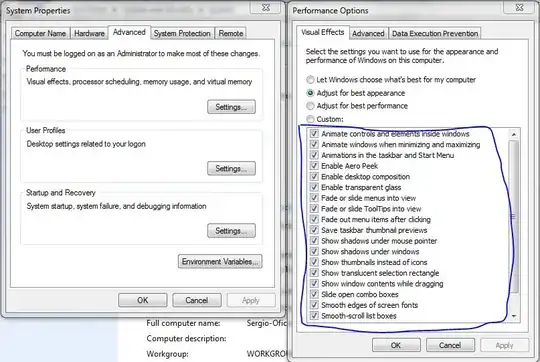Switch to Advanced tab in Performance Options
Viewport: 540px width, 362px height.
coord(368,33)
